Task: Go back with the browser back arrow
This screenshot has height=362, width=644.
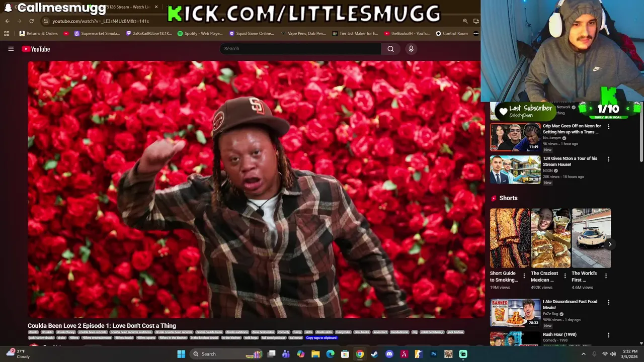Action: coord(7,21)
